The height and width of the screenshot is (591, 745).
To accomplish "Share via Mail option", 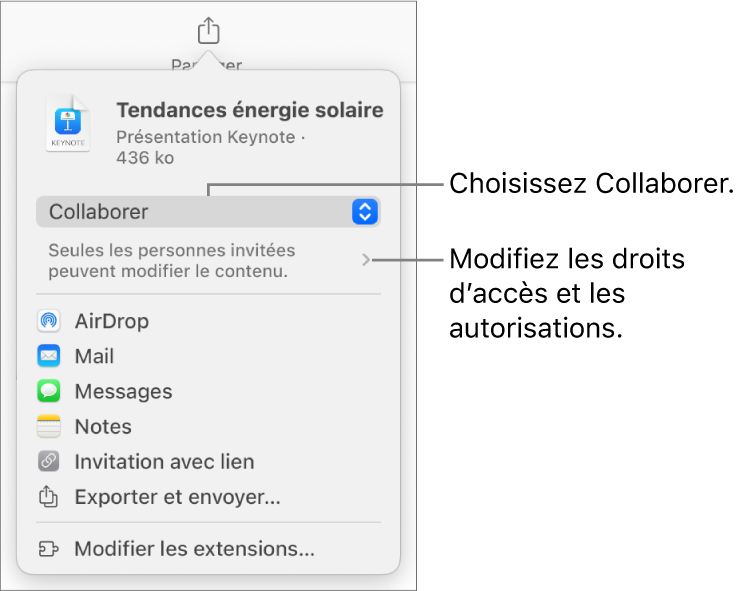I will pyautogui.click(x=94, y=356).
